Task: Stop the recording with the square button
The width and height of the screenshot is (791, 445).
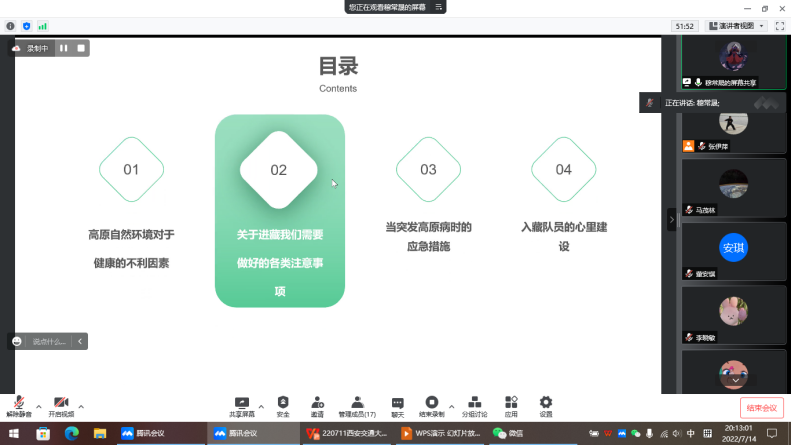Action: point(81,47)
